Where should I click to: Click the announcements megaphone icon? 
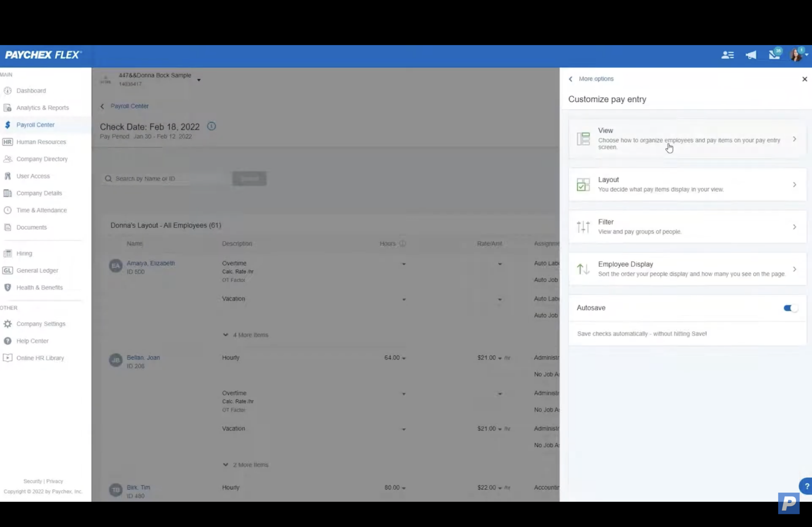tap(751, 55)
